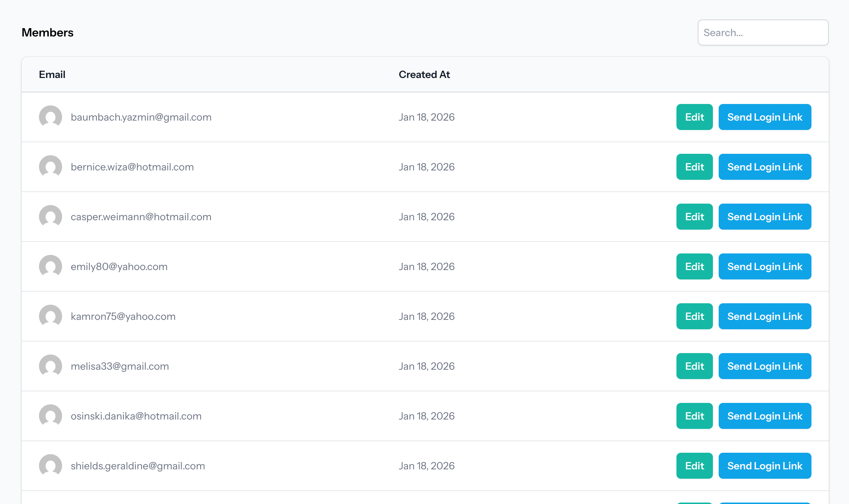Click the avatar for baumbach.yazmin@gmail.com
The image size is (849, 504).
tap(51, 117)
